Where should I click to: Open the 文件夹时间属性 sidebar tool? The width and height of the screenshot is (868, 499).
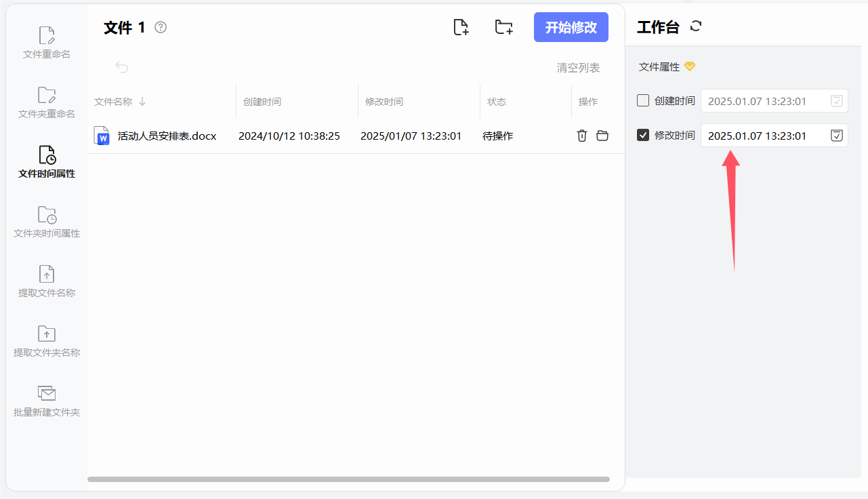pos(47,222)
